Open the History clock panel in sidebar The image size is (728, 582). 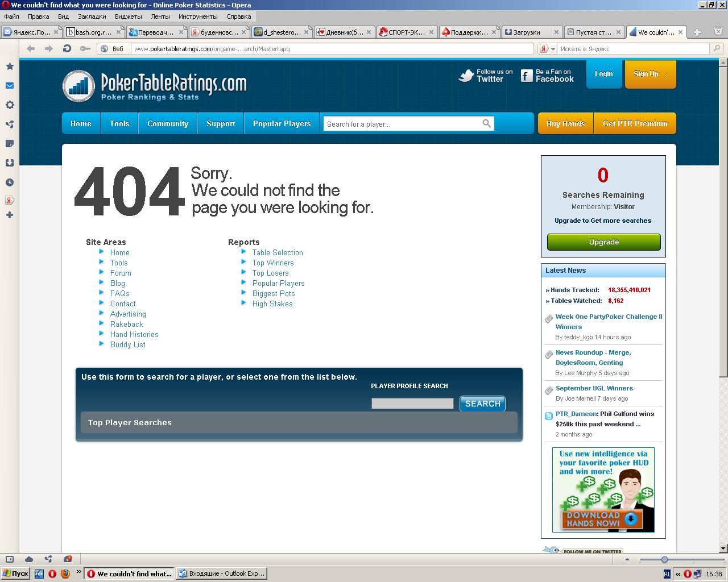click(x=10, y=182)
